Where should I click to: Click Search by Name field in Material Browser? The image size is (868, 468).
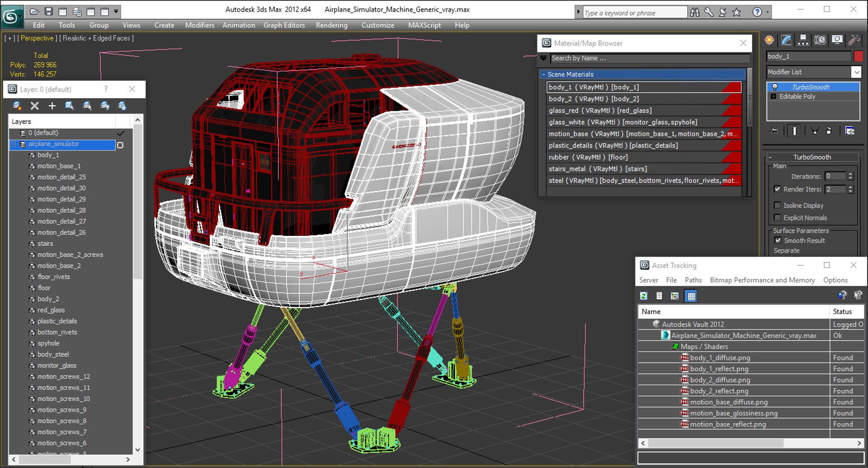point(649,58)
